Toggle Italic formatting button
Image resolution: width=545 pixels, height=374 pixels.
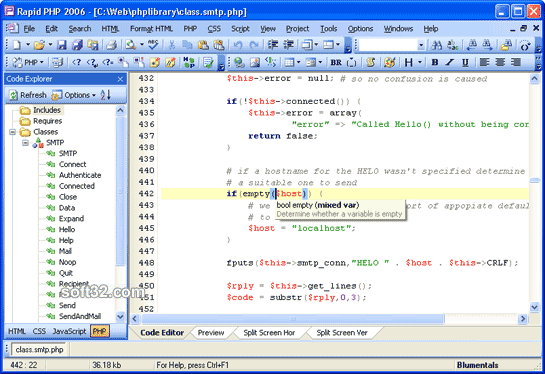pos(450,63)
